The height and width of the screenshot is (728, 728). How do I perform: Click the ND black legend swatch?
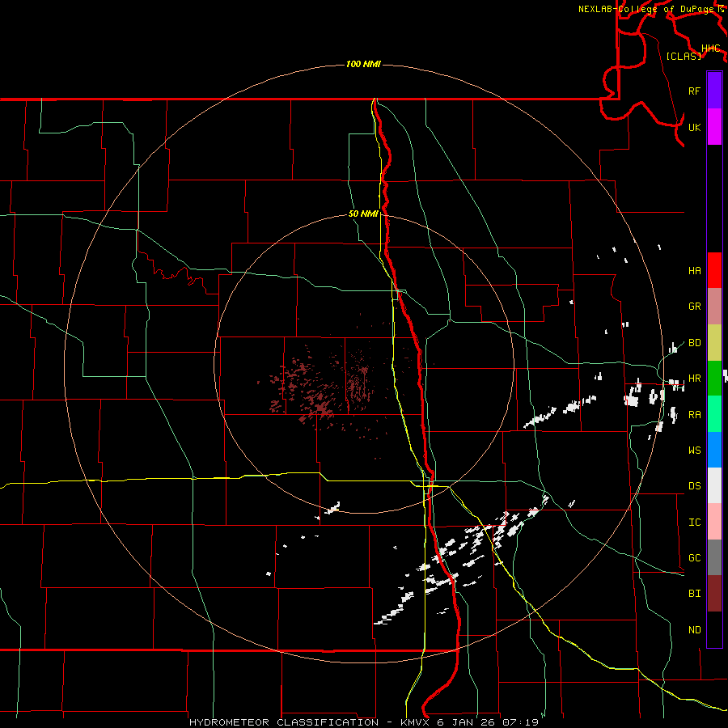click(714, 629)
